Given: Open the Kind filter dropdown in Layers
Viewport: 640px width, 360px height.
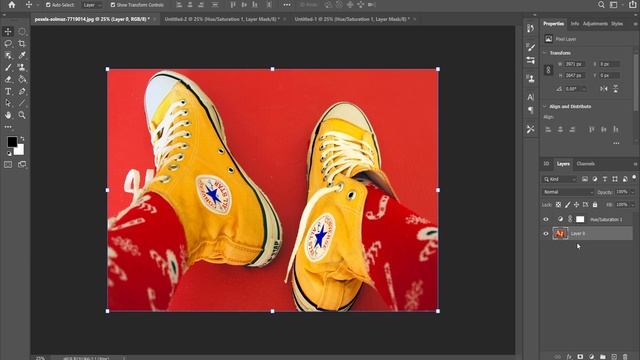Looking at the screenshot, I should point(560,179).
